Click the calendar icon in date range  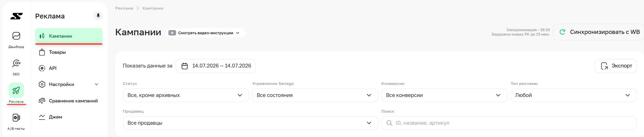(184, 66)
